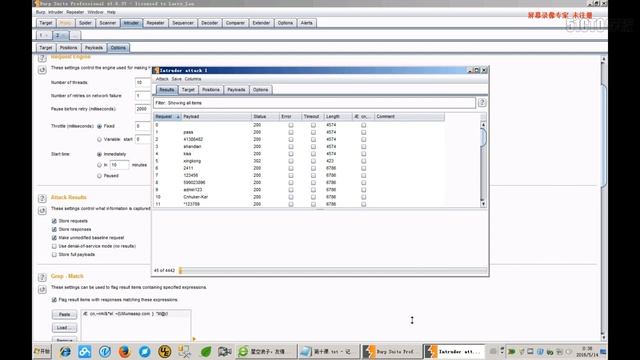Click the clock in the system tray
The width and height of the screenshot is (640, 360).
(587, 351)
